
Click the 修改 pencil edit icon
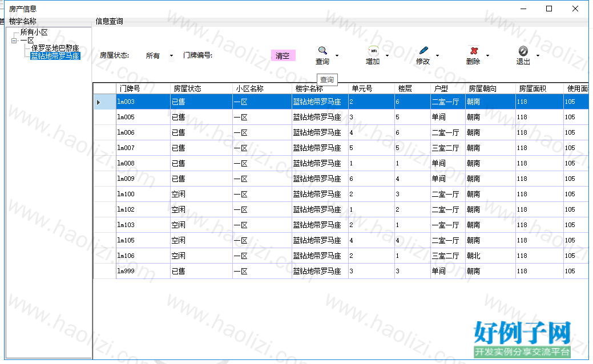(x=423, y=50)
